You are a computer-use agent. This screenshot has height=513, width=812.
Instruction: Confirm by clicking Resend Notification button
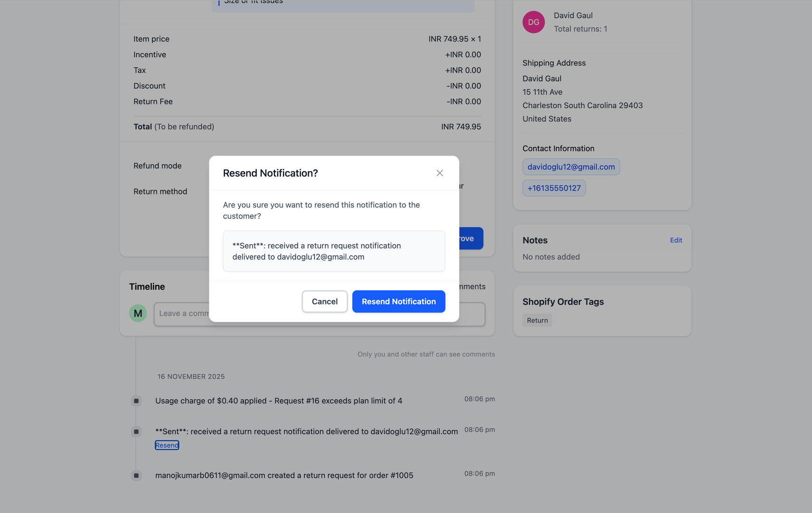(399, 301)
